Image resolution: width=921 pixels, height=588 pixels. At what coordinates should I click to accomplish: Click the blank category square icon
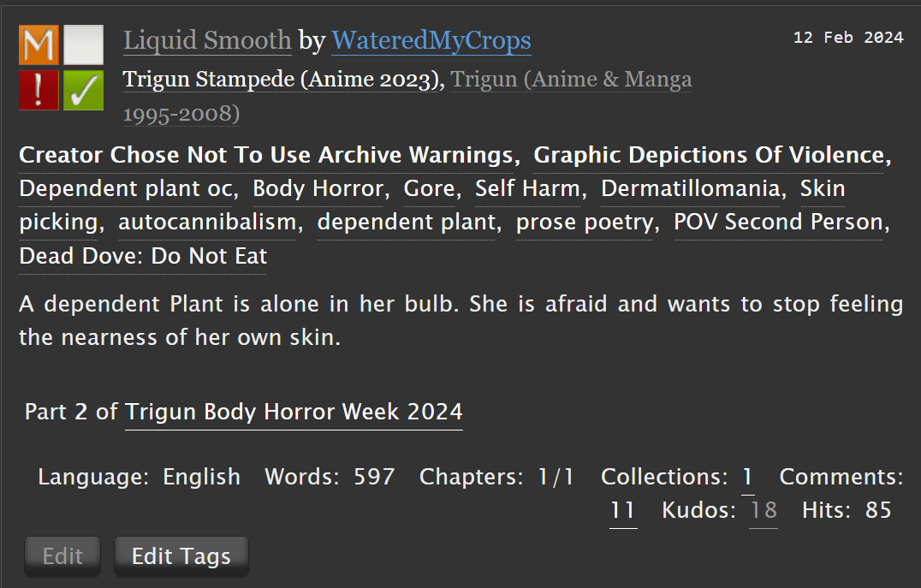coord(83,45)
